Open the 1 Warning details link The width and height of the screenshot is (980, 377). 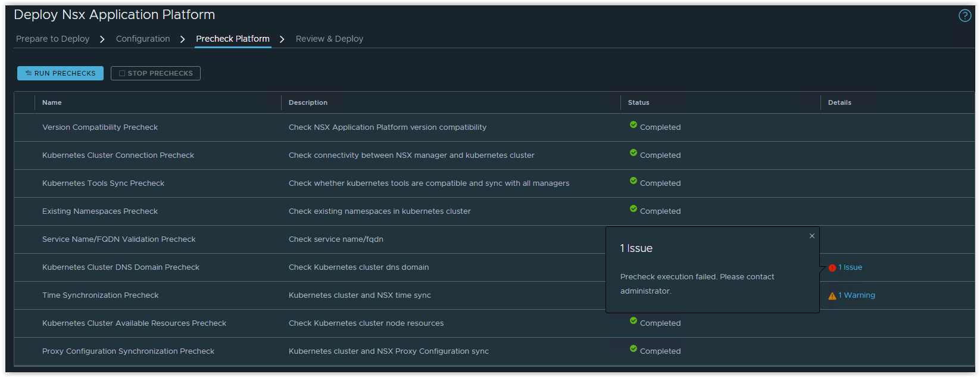point(857,295)
